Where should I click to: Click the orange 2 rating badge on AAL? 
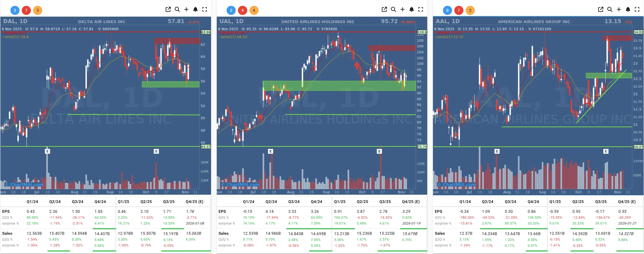coord(470,10)
